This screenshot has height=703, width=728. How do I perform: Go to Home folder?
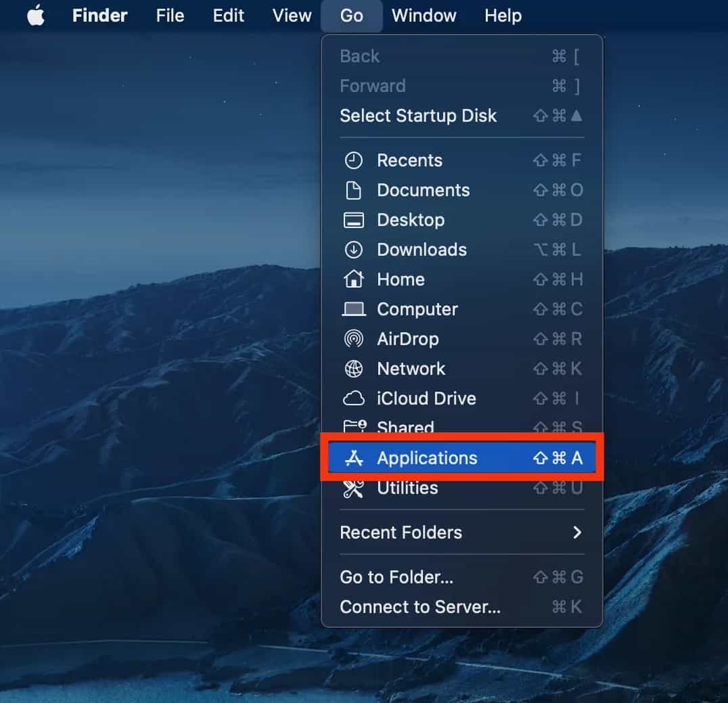pyautogui.click(x=462, y=279)
